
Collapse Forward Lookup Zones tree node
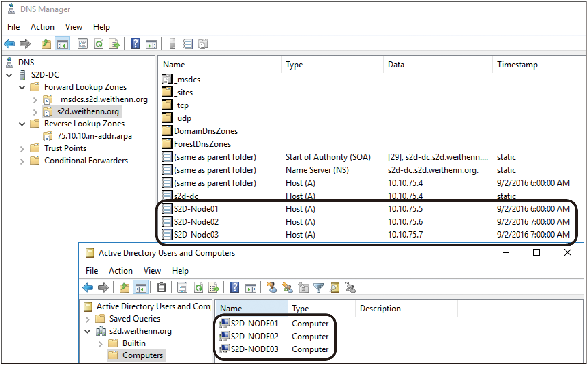22,87
